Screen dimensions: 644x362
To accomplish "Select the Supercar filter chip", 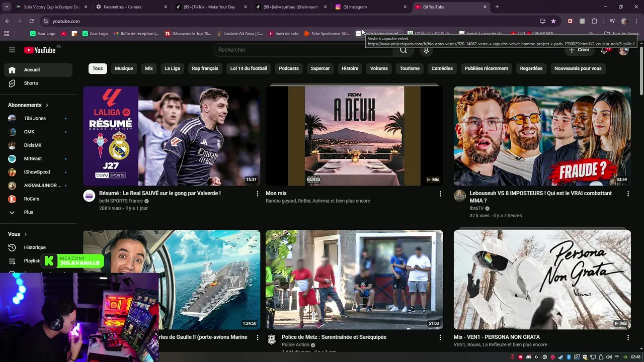I will coord(320,68).
